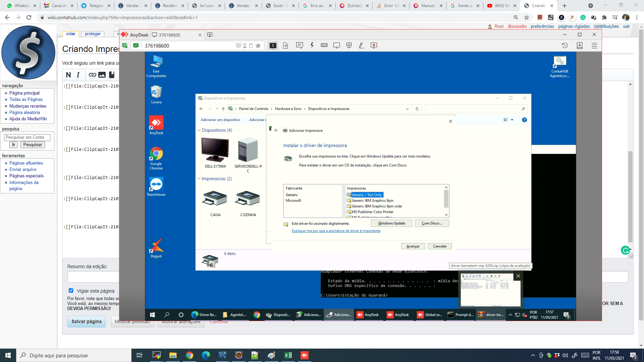This screenshot has height=362, width=644.
Task: Open AnyDesk keyboard settings icon
Action: pos(324,45)
